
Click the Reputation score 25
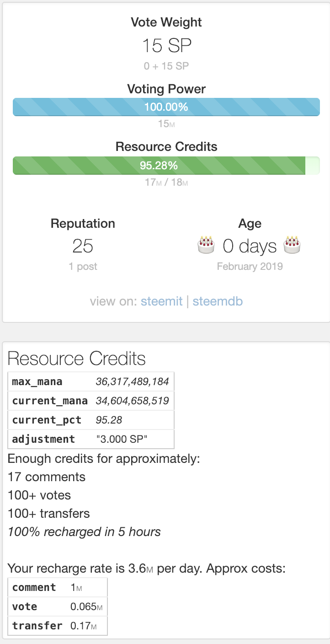(x=83, y=246)
